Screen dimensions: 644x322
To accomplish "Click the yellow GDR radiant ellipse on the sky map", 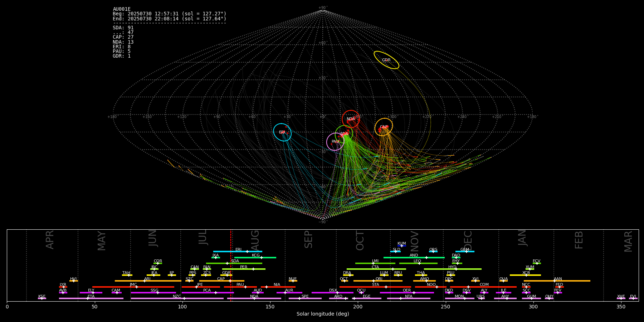I will (386, 60).
